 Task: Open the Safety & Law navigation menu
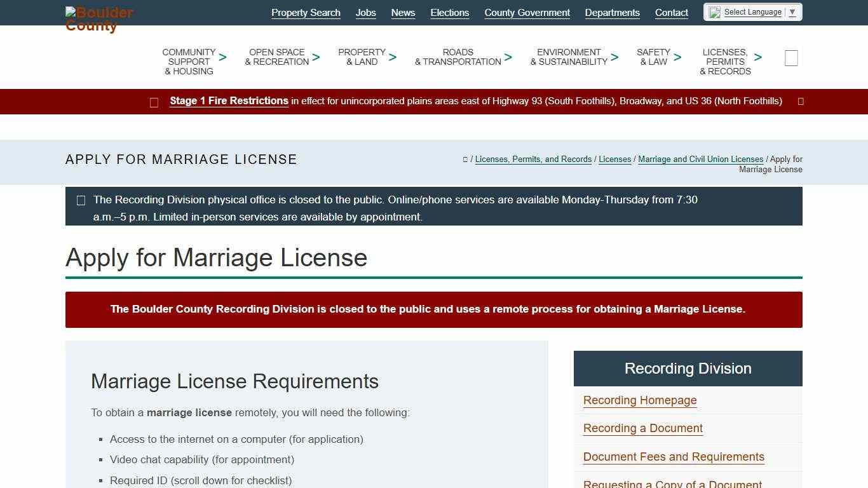[653, 57]
